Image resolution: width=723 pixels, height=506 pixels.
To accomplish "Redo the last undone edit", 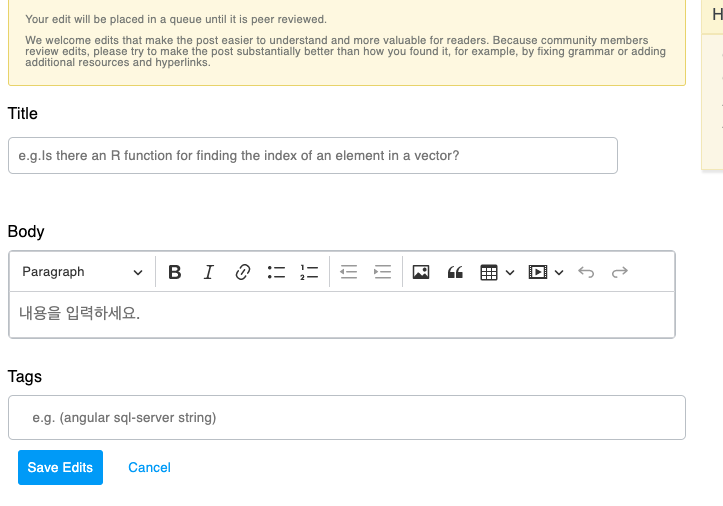I will pyautogui.click(x=620, y=272).
